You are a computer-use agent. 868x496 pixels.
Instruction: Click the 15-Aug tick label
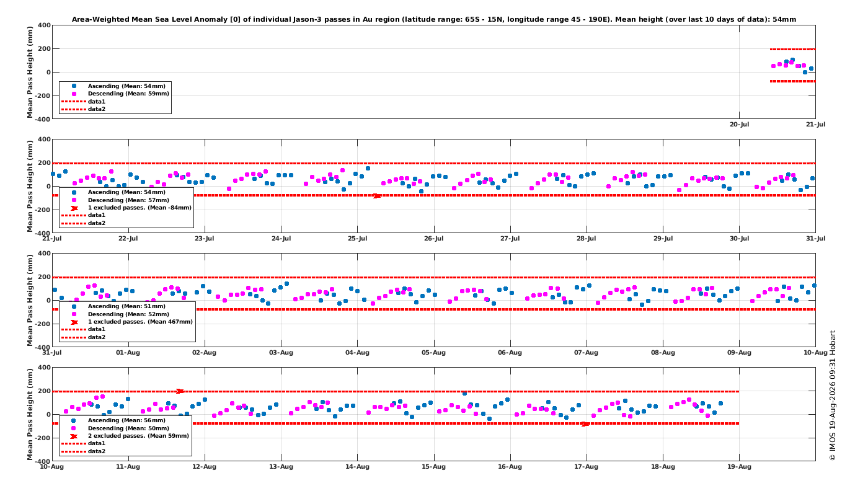pos(434,467)
